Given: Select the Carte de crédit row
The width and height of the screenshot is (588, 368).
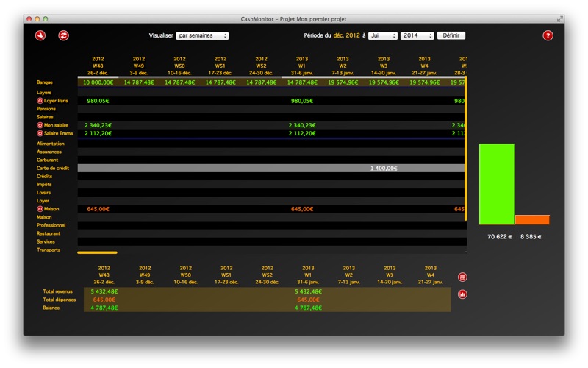Looking at the screenshot, I should tap(53, 169).
